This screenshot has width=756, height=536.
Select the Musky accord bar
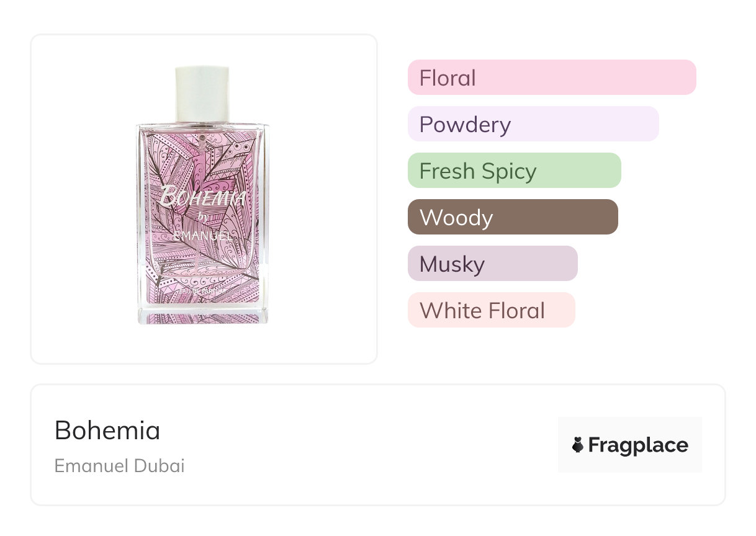[x=492, y=264]
